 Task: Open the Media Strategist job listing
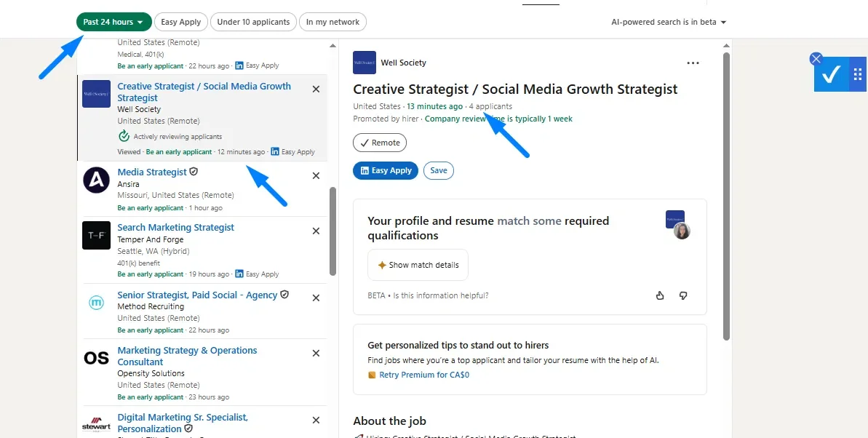[151, 172]
